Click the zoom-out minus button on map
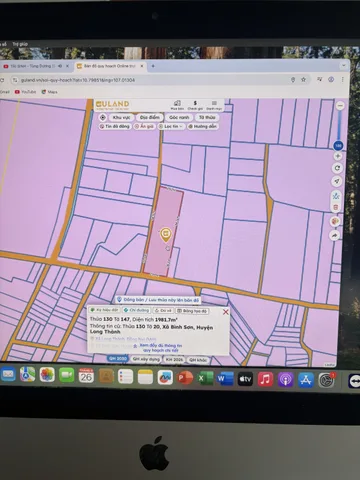Viewport: 360px width, 480px height. click(x=340, y=106)
